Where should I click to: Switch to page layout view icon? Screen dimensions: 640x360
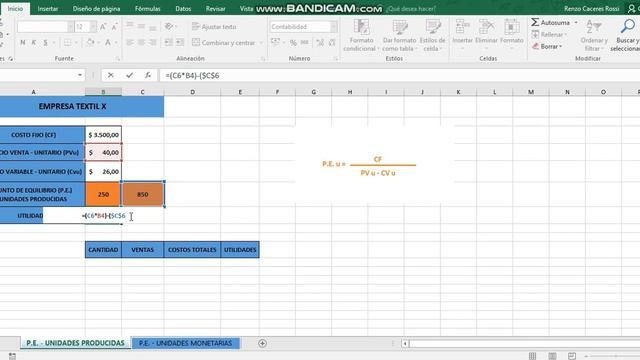(552, 356)
